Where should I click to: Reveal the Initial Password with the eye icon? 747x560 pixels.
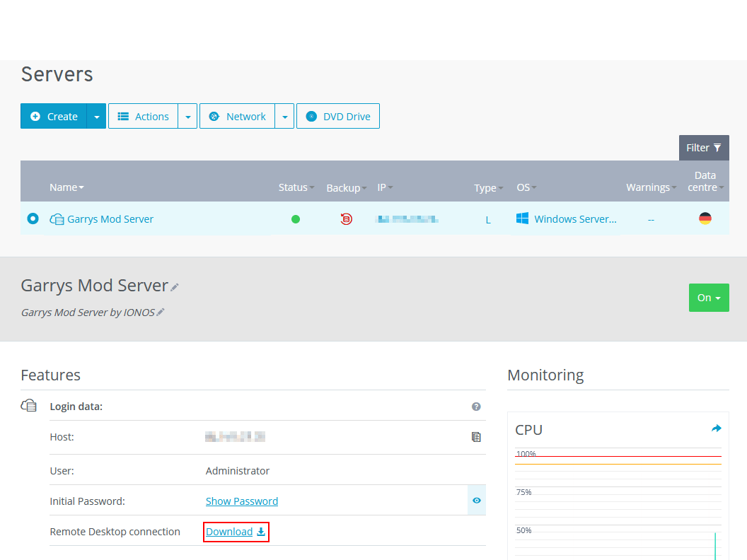(476, 501)
